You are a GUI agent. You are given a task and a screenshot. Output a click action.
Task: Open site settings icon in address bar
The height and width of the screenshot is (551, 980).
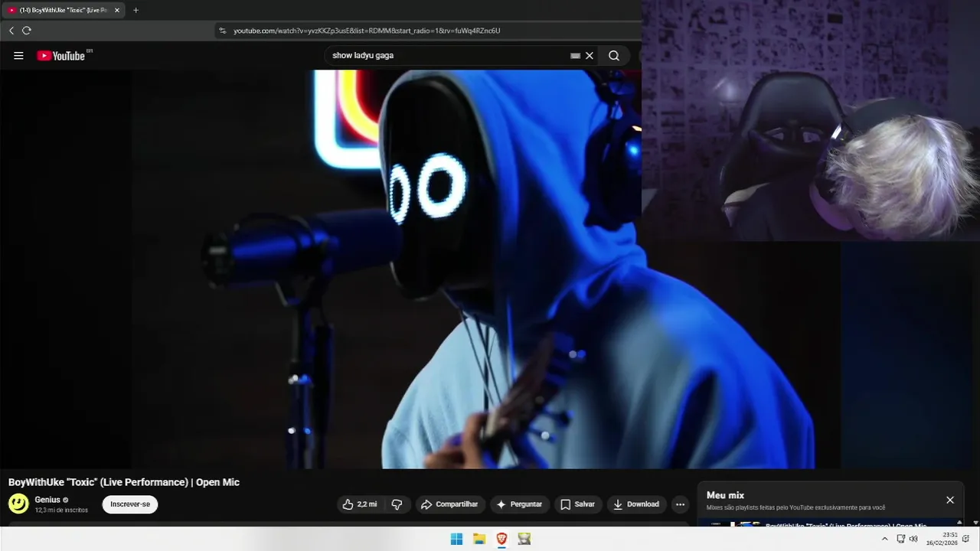[223, 31]
